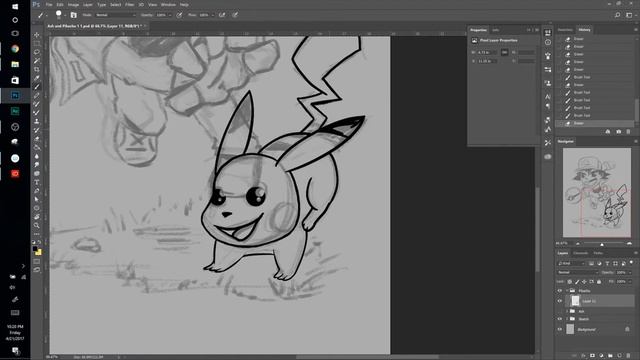Open the brush Mode dropdown in the options bar
This screenshot has height=360, width=640.
[x=116, y=15]
